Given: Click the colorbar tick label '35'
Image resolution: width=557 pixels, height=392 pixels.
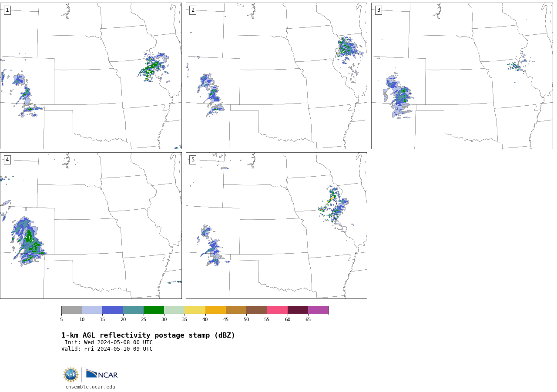Looking at the screenshot, I should coord(185,320).
